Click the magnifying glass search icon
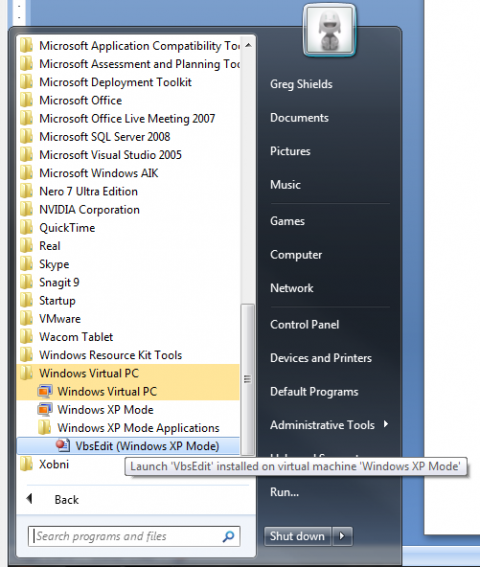Screen dimensions: 480x567 [x=228, y=537]
